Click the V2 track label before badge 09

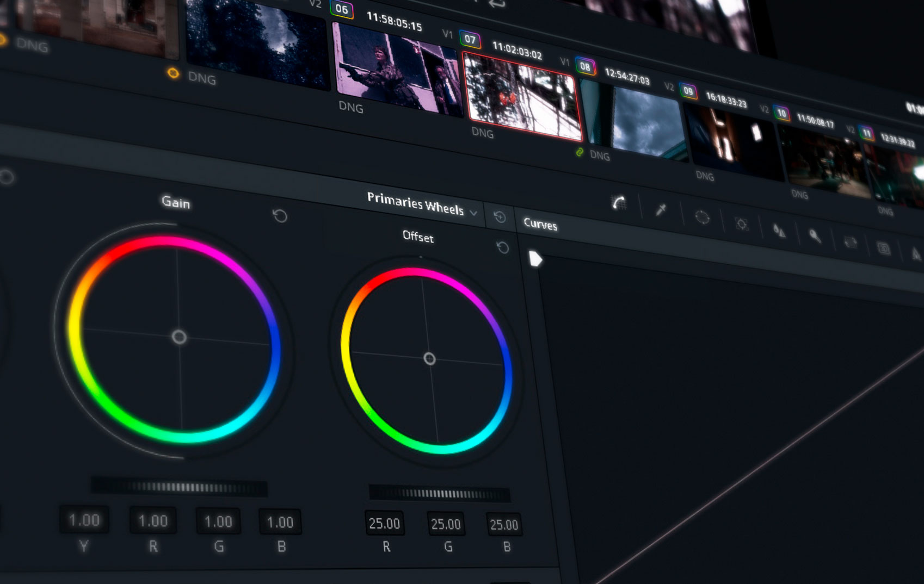669,86
